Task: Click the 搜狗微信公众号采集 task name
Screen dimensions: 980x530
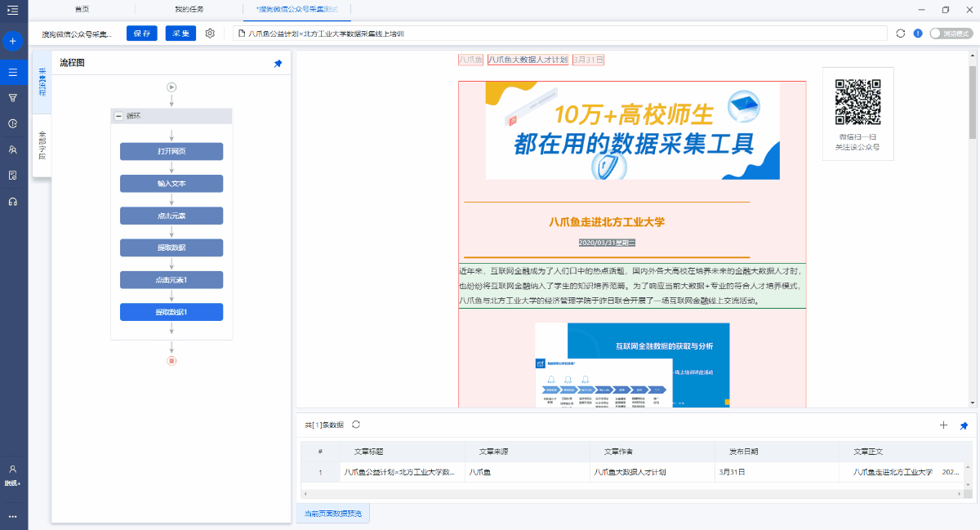Action: point(78,33)
